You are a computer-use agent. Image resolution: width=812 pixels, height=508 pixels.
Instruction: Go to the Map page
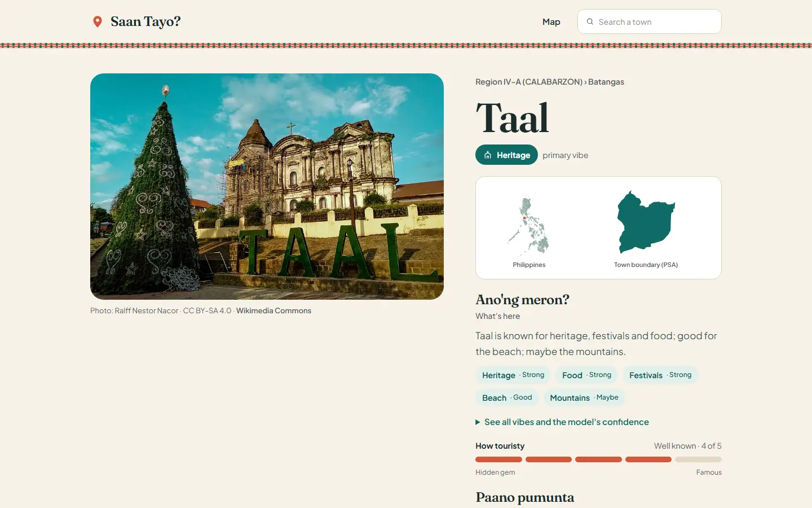(551, 21)
